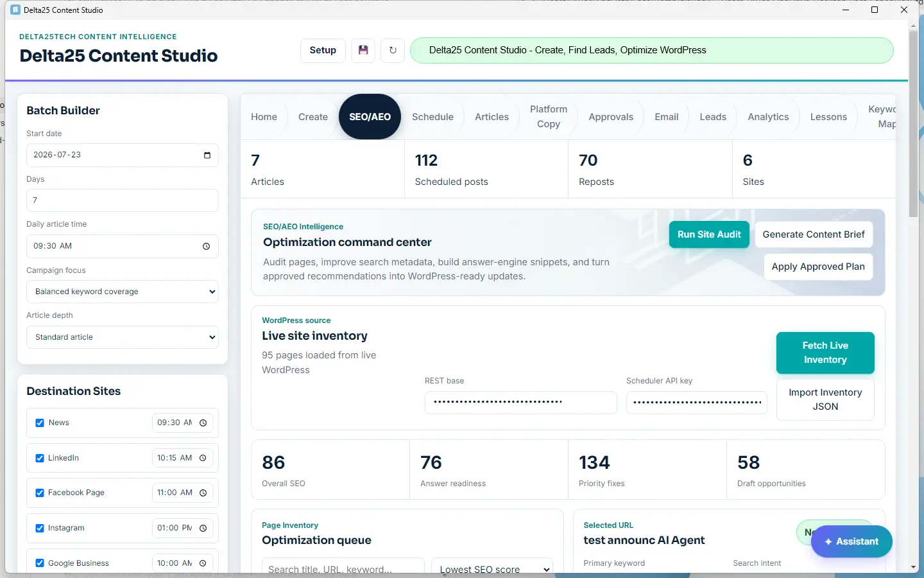The height and width of the screenshot is (578, 924).
Task: Uncheck the Facebook Page destination checkbox
Action: 40,493
